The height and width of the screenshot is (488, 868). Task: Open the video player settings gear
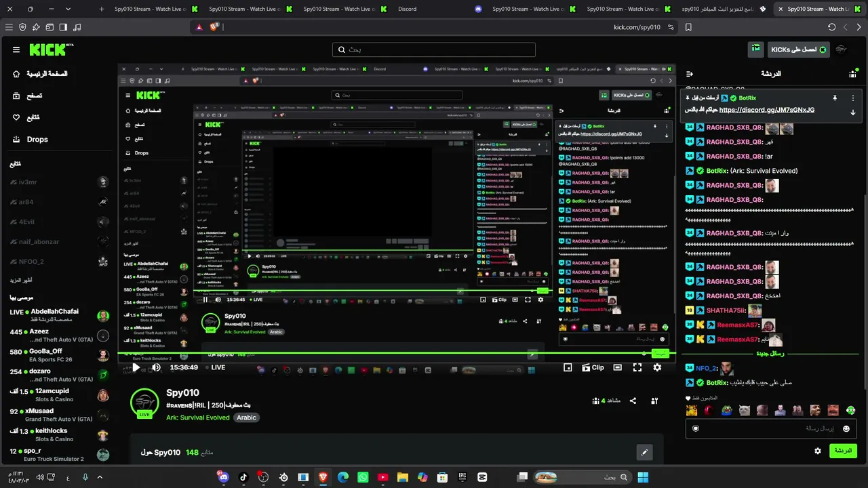tap(657, 367)
